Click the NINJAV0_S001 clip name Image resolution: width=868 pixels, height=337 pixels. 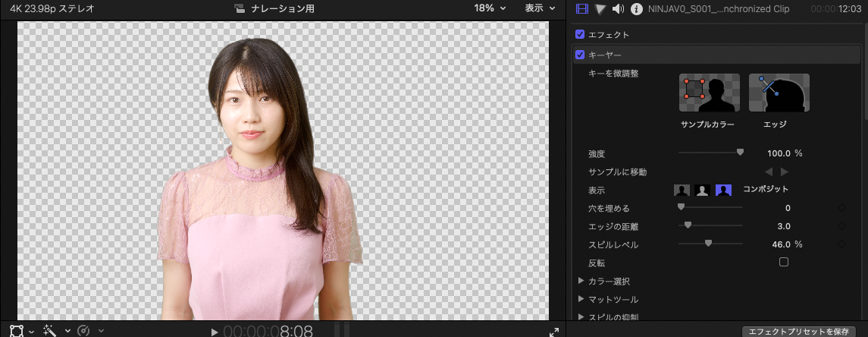point(719,9)
